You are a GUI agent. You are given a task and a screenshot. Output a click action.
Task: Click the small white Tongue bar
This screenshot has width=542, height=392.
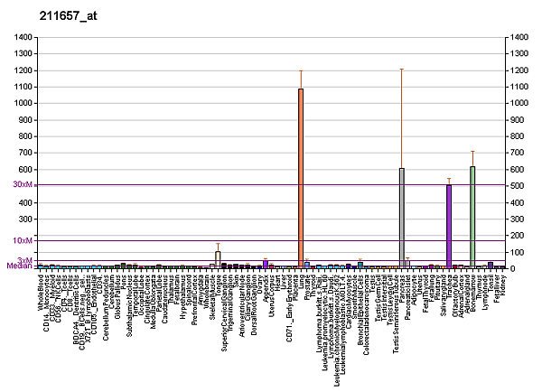(218, 259)
